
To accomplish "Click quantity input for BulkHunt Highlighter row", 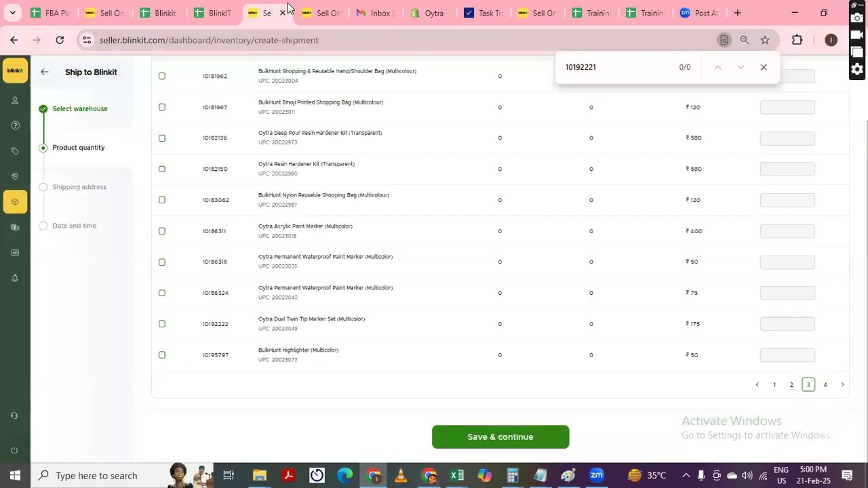I will click(787, 355).
